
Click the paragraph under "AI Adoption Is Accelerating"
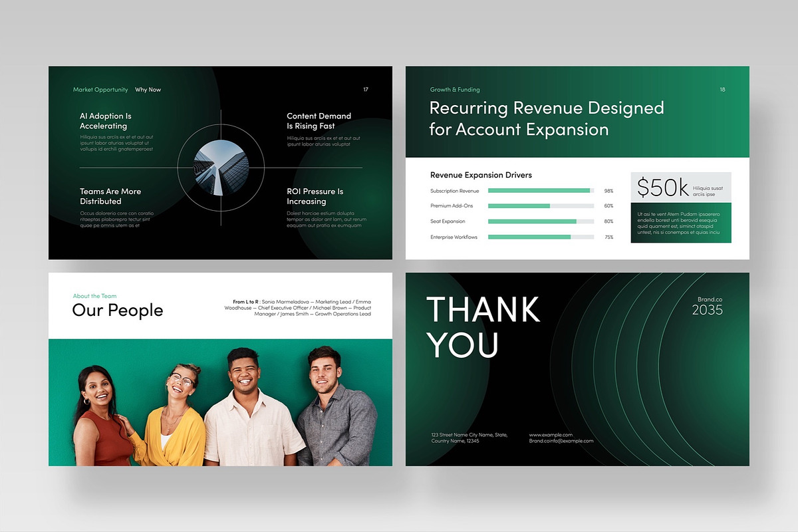coord(117,143)
